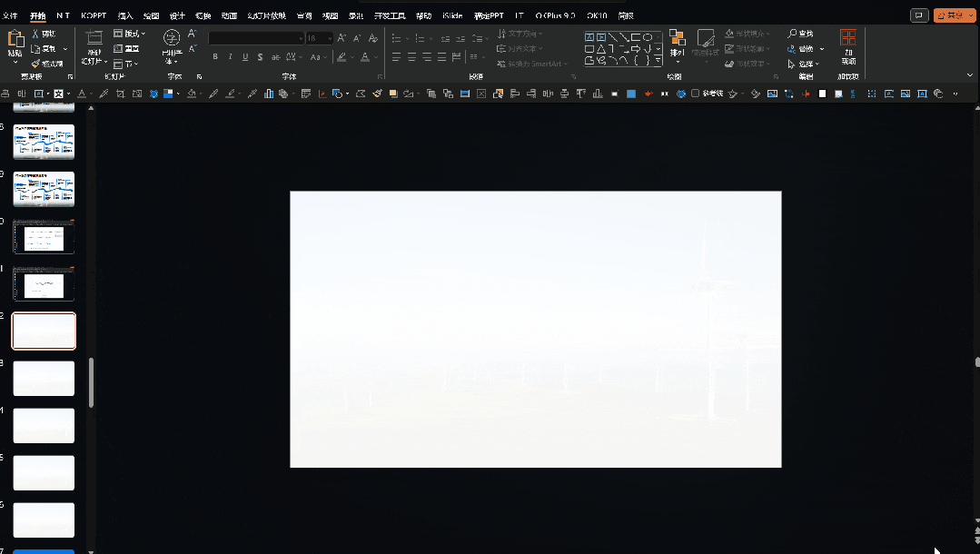The height and width of the screenshot is (554, 980).
Task: Switch to the Design (设计) tab
Action: point(177,15)
